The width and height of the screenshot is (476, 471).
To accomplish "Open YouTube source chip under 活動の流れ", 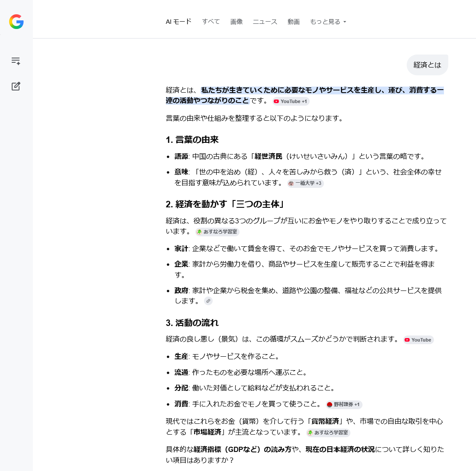I will click(x=418, y=340).
